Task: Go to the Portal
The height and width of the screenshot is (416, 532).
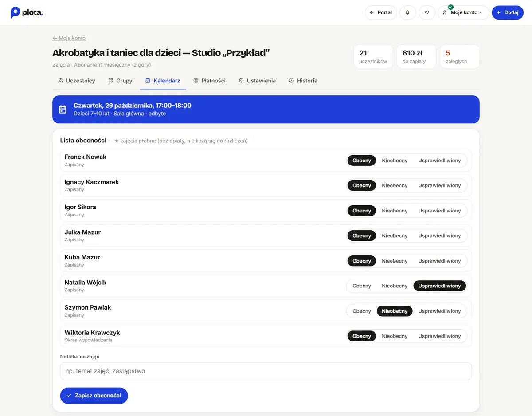Action: [x=381, y=12]
